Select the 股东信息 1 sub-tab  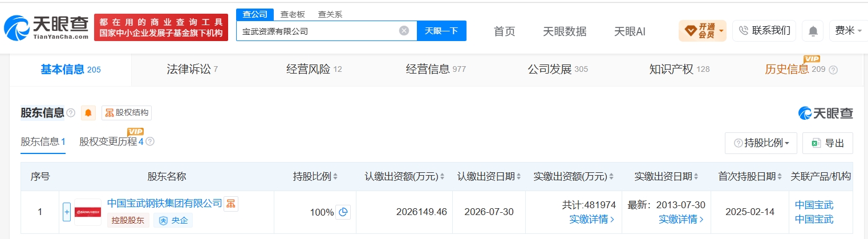43,141
